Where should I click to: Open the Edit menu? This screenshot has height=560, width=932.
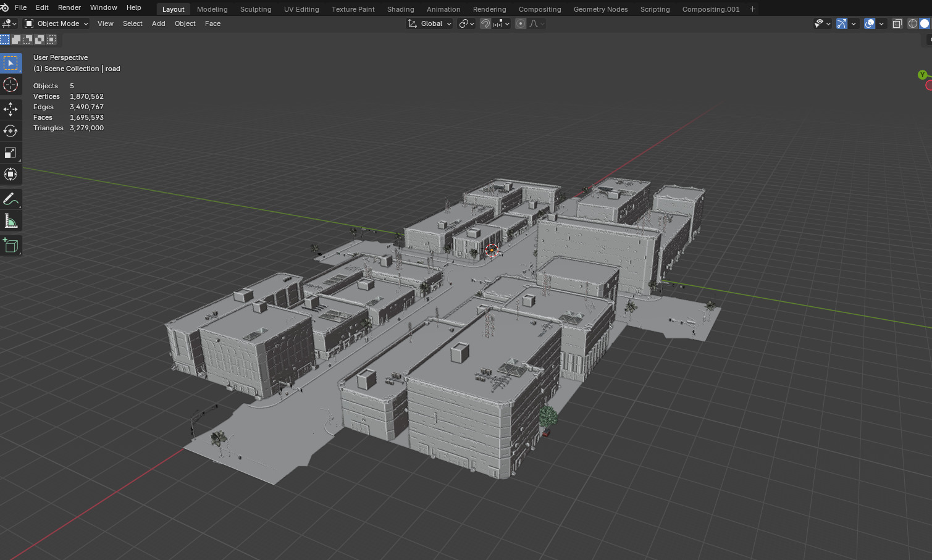[42, 7]
